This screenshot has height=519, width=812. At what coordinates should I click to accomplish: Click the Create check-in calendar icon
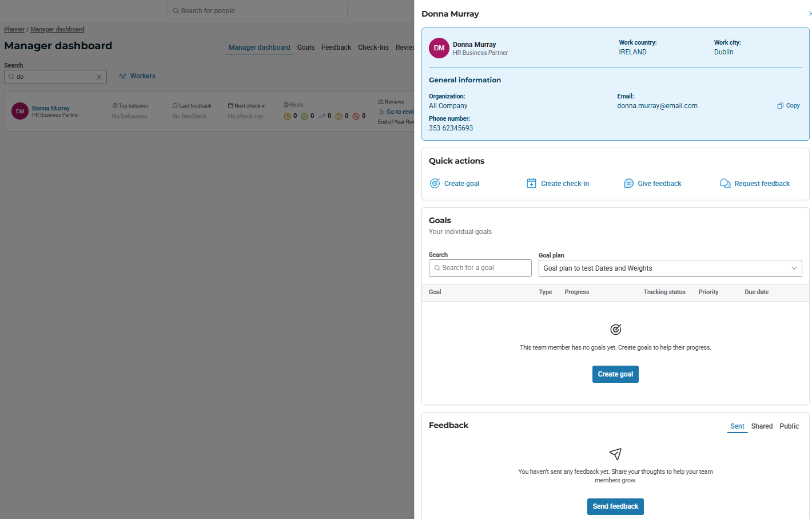pos(531,184)
